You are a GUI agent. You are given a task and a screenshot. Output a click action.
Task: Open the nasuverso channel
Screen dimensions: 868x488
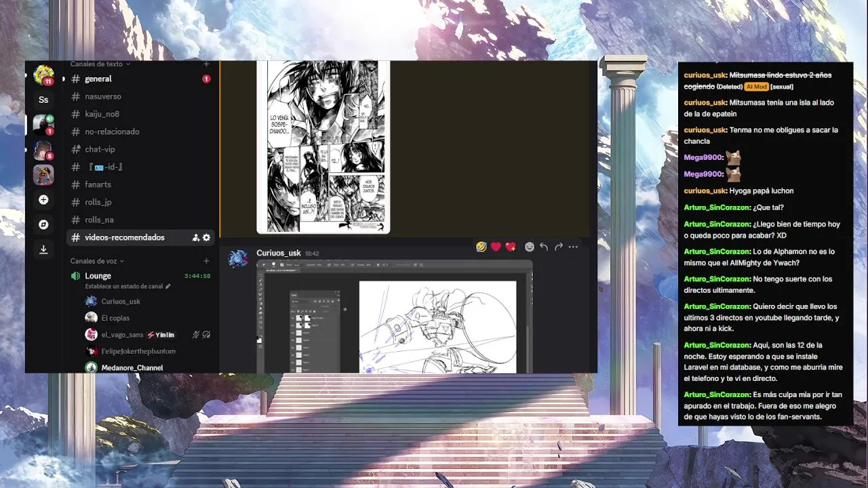click(140, 97)
